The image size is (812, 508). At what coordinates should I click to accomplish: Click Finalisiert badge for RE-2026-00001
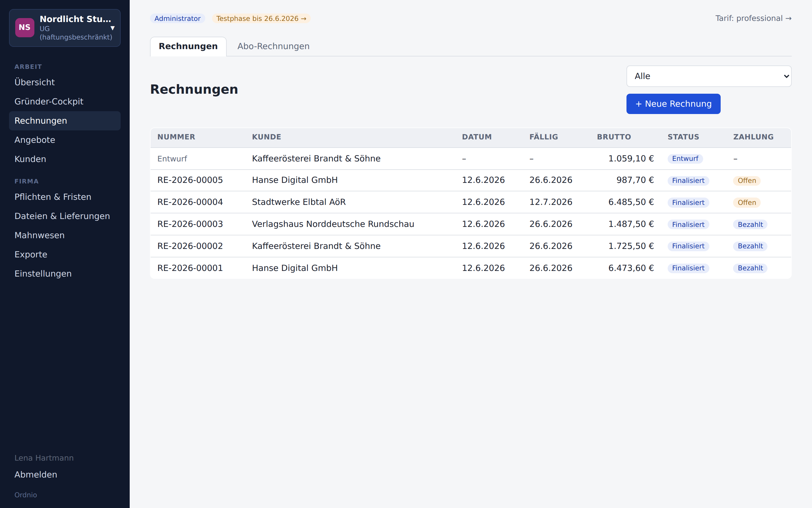pyautogui.click(x=688, y=268)
